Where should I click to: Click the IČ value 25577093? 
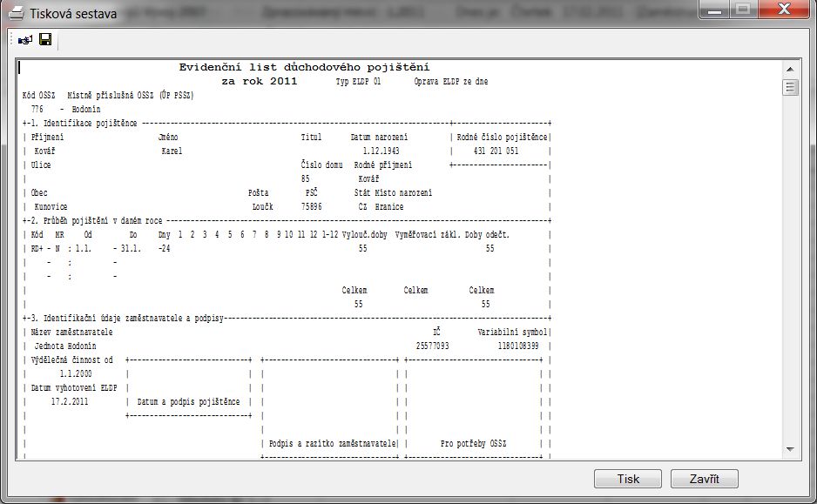[x=433, y=346]
